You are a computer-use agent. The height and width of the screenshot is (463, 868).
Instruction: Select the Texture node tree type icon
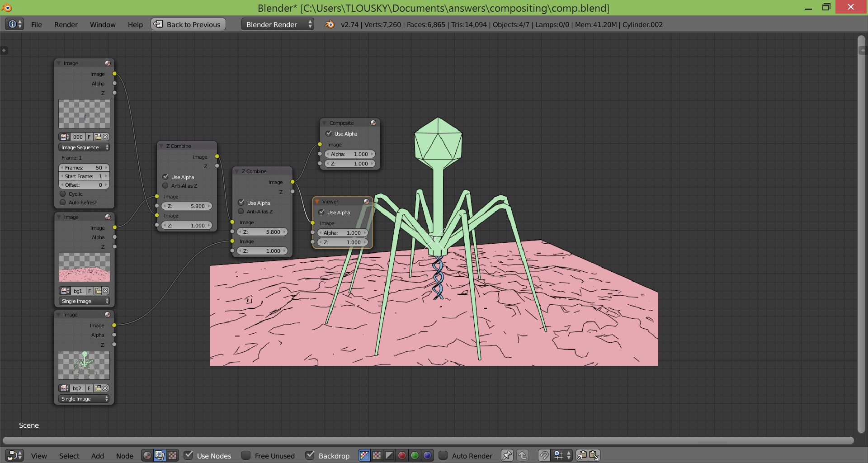pyautogui.click(x=172, y=455)
